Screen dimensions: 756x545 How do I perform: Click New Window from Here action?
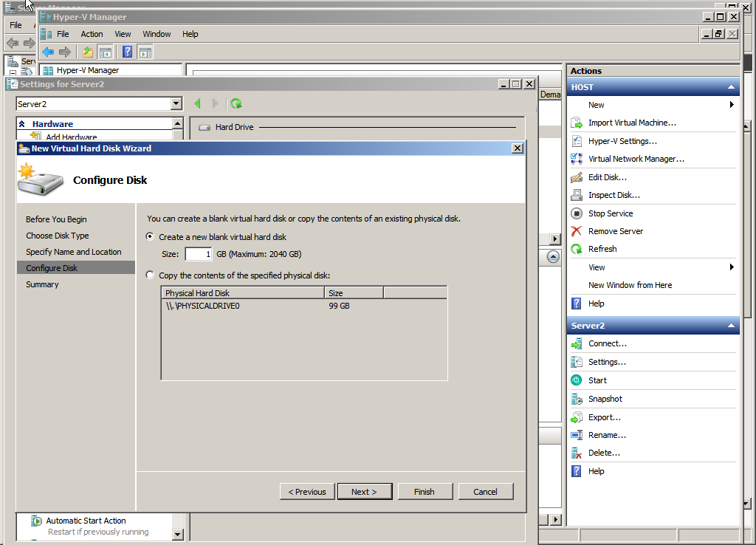pos(630,285)
